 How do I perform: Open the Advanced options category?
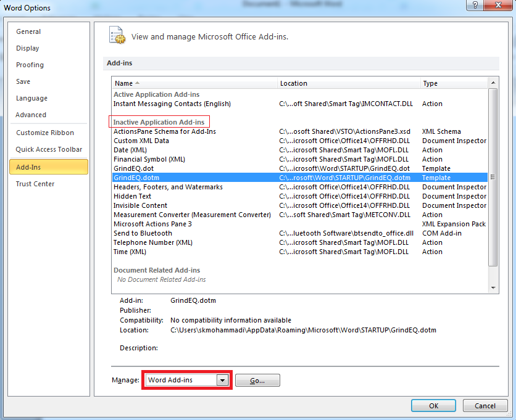31,115
